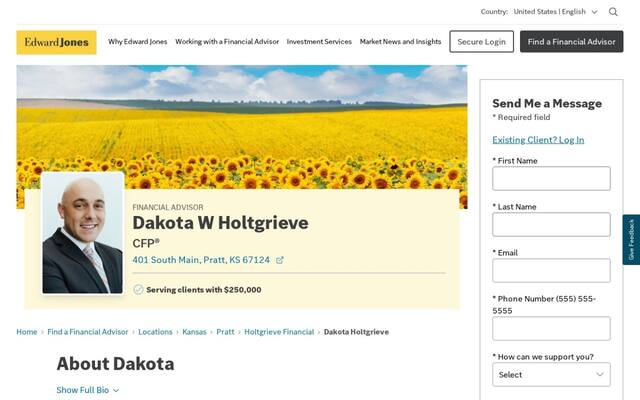Click Dakota Holtgrieve's profile photo
The width and height of the screenshot is (640, 400).
82,233
